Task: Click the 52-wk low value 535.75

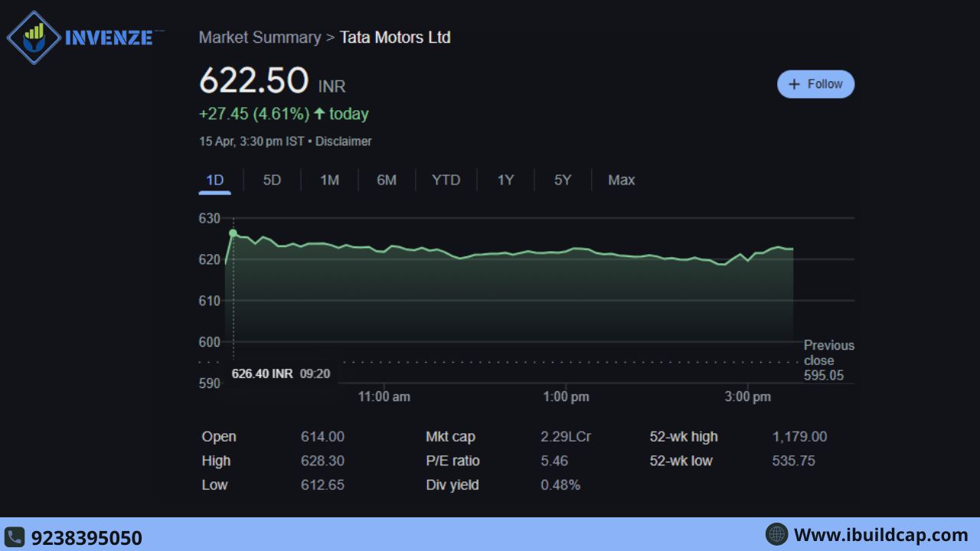Action: coord(793,461)
